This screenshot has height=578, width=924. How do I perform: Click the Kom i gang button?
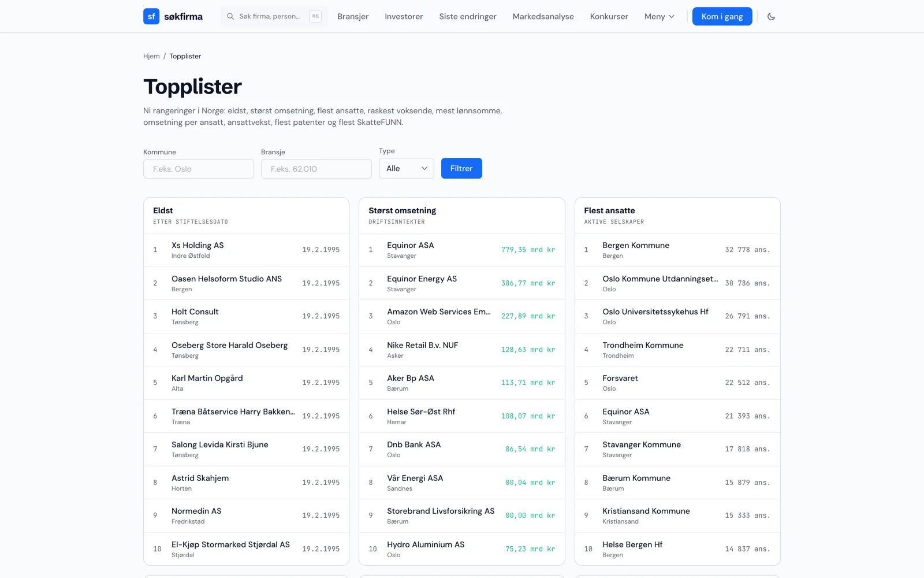coord(722,16)
